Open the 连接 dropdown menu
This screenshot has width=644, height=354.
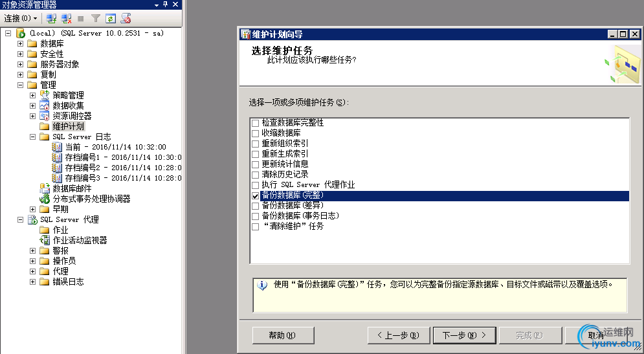tap(21, 18)
